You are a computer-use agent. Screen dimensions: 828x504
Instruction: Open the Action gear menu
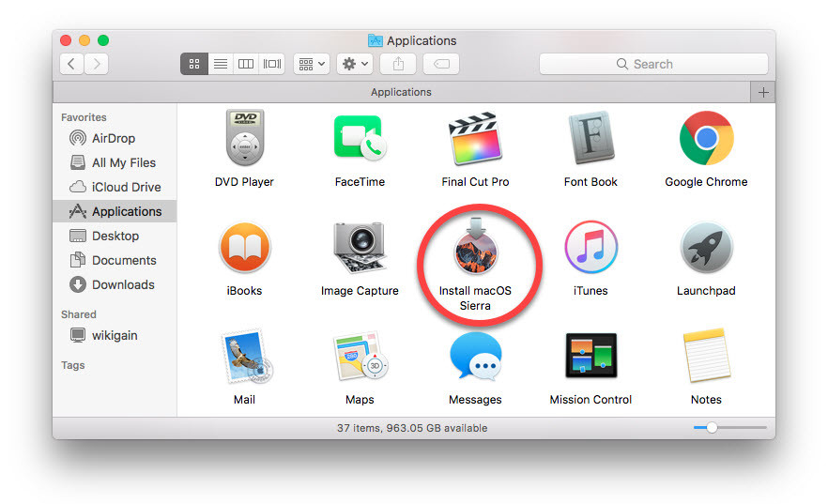355,64
